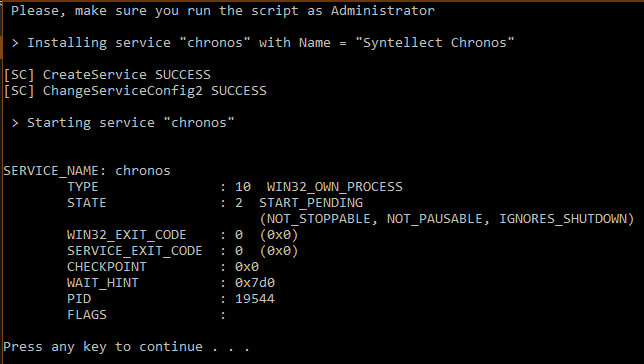Image resolution: width=644 pixels, height=364 pixels.
Task: Click the "Press any key to continue" prompt
Action: [126, 347]
